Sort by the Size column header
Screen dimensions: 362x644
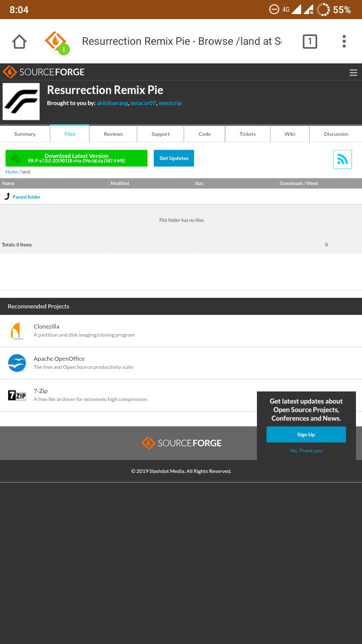tap(236, 183)
